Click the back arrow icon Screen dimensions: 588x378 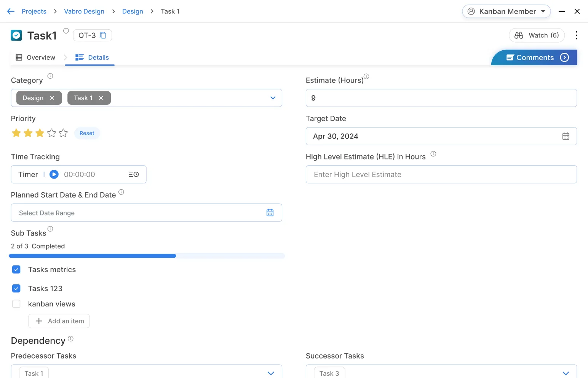coord(11,11)
